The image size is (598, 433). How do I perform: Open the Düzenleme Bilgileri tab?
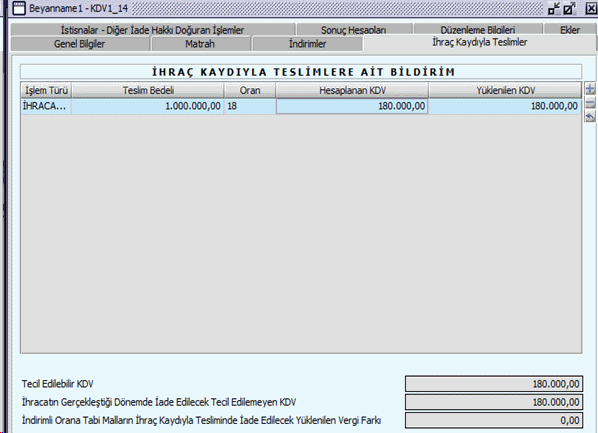pos(478,30)
